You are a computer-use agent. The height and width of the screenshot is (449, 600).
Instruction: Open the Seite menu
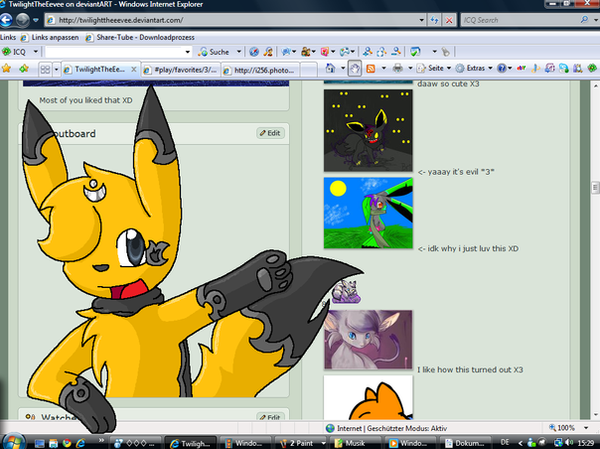coord(434,68)
